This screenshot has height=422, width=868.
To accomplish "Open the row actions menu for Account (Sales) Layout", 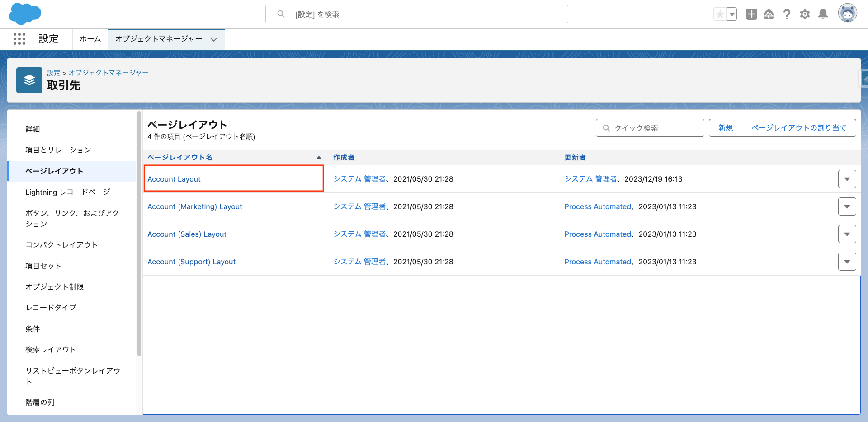I will pyautogui.click(x=847, y=234).
